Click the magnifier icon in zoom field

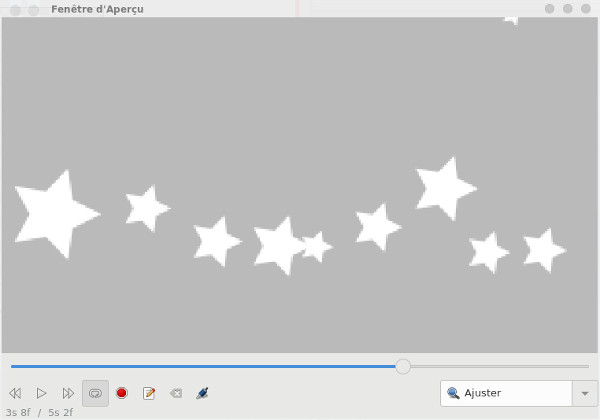pyautogui.click(x=453, y=393)
